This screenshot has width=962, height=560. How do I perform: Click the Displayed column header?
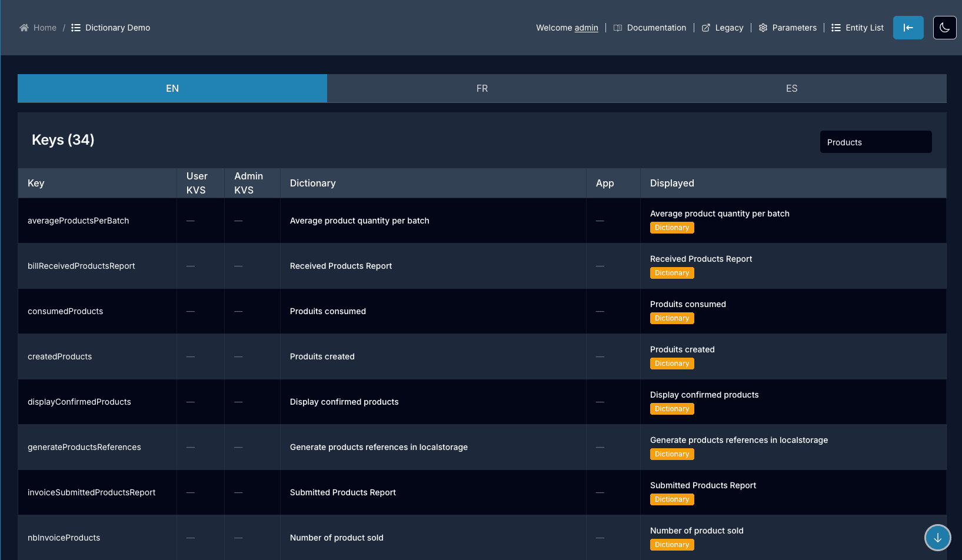[793, 183]
